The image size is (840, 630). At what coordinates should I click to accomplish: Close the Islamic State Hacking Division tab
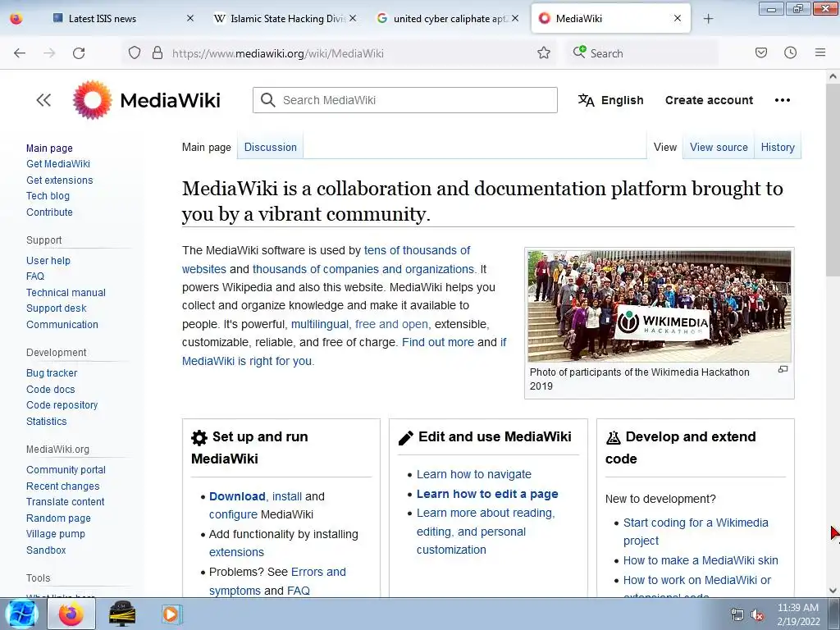[353, 18]
